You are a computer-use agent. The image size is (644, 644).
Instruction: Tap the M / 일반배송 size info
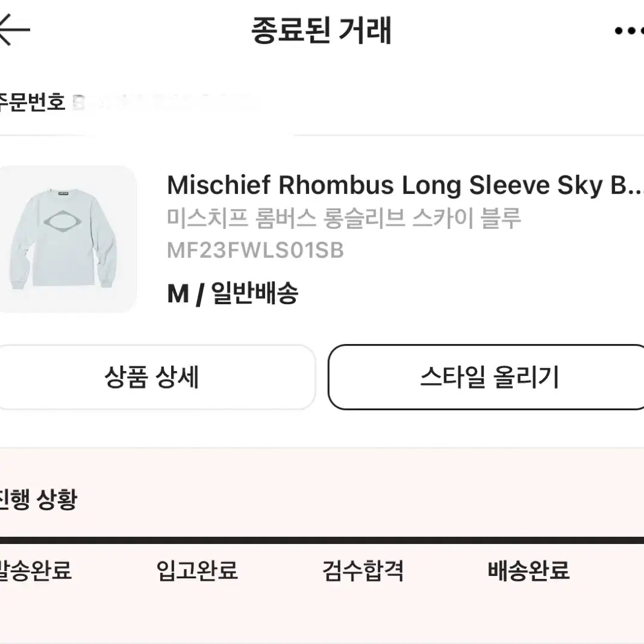[233, 293]
